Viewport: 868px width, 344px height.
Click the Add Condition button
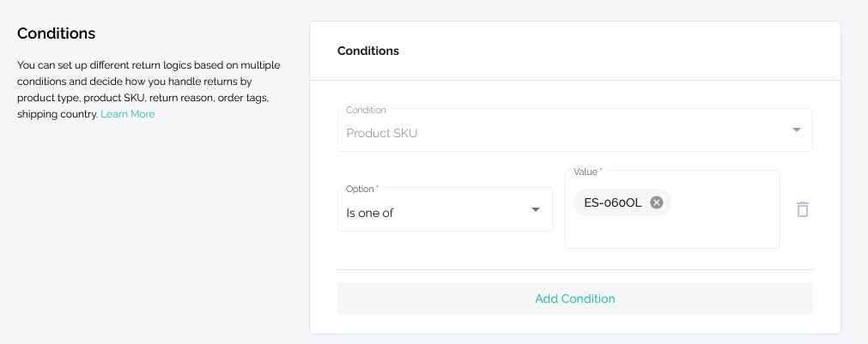(574, 299)
